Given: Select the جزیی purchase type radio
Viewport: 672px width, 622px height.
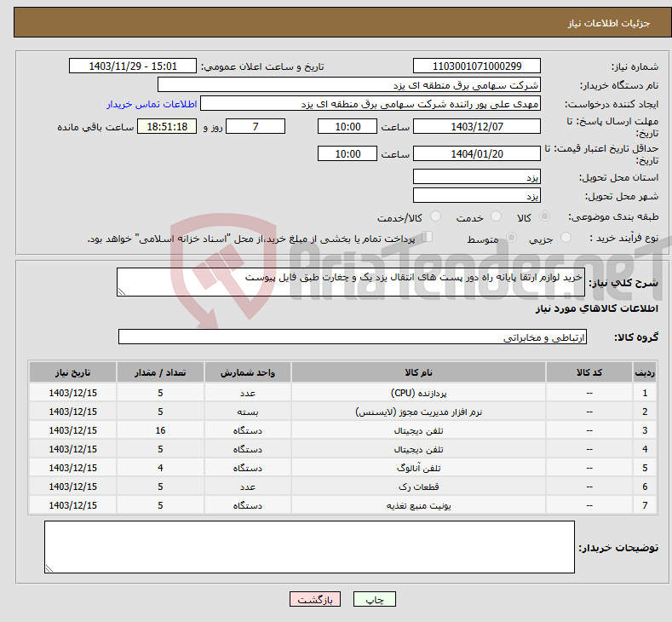Looking at the screenshot, I should [x=566, y=238].
